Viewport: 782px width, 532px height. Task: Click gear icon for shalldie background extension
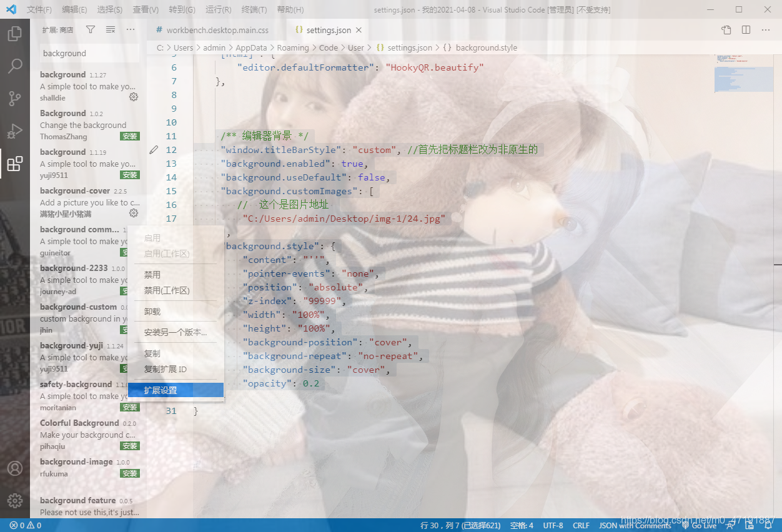pos(134,97)
